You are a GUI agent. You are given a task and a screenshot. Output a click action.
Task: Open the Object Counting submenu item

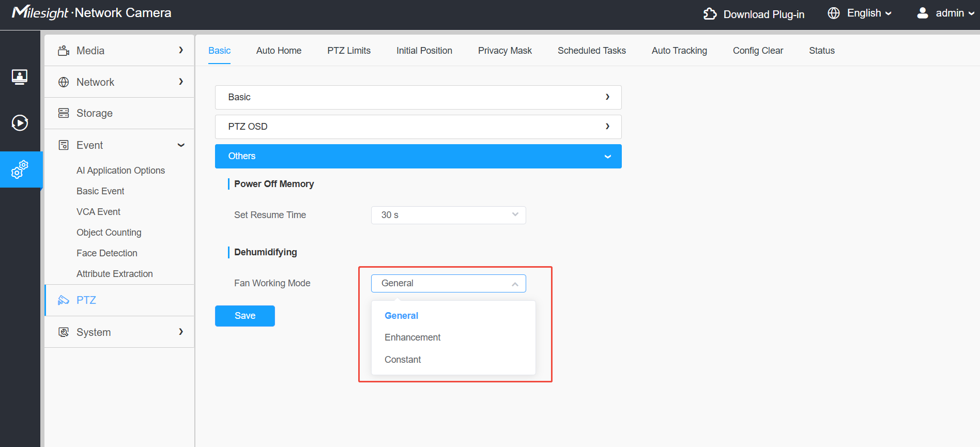point(109,233)
